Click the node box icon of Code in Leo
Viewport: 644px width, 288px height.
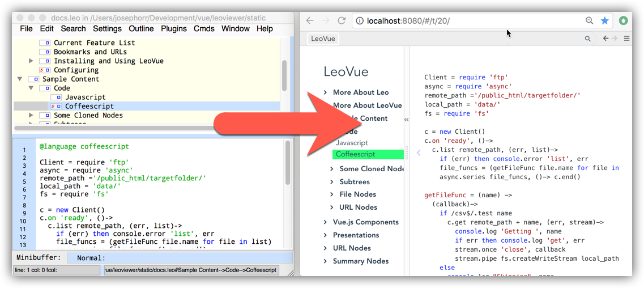(45, 88)
